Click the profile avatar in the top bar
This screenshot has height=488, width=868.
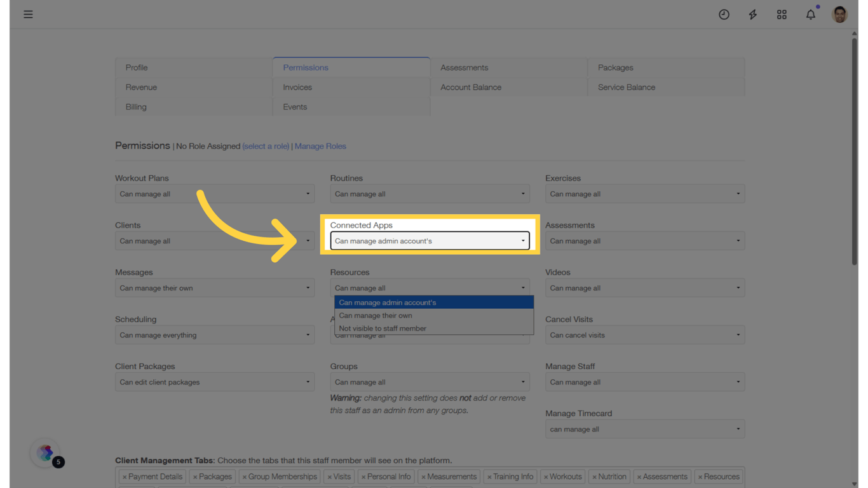pos(839,13)
